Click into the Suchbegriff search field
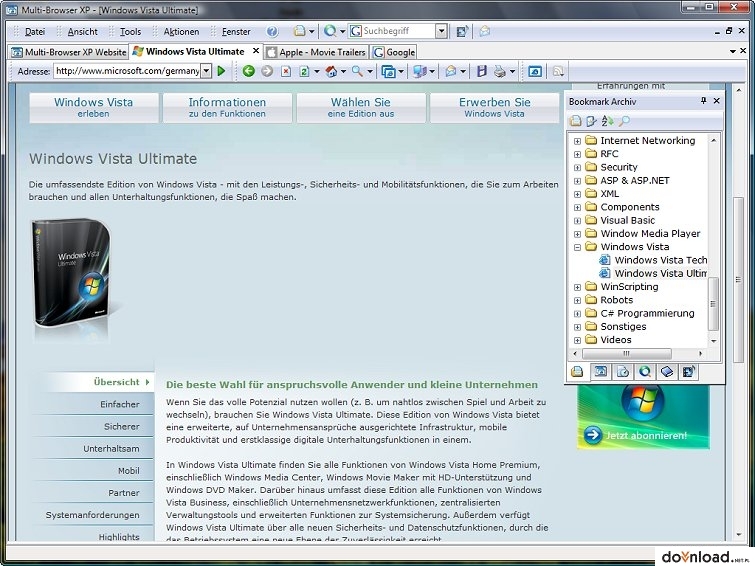 (x=398, y=31)
